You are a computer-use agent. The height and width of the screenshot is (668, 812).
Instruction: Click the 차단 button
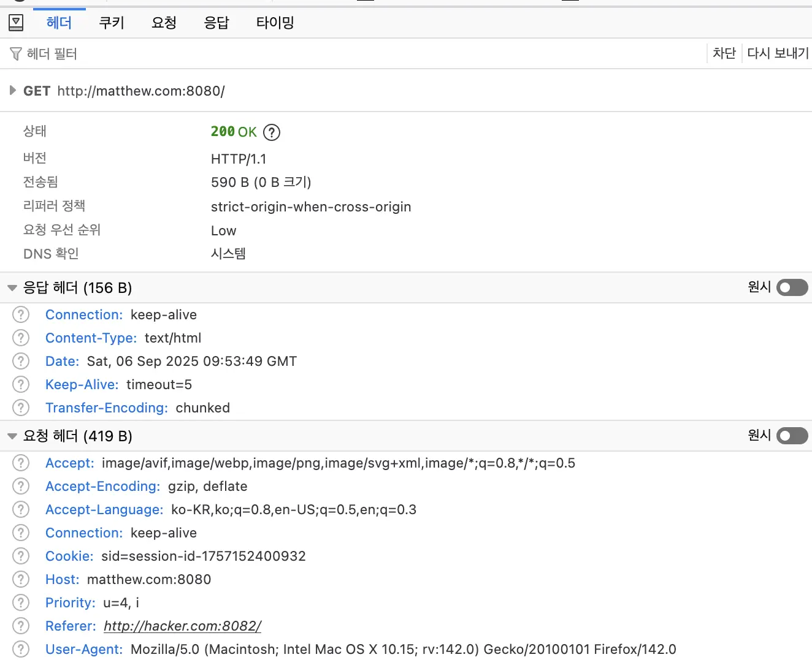click(724, 53)
